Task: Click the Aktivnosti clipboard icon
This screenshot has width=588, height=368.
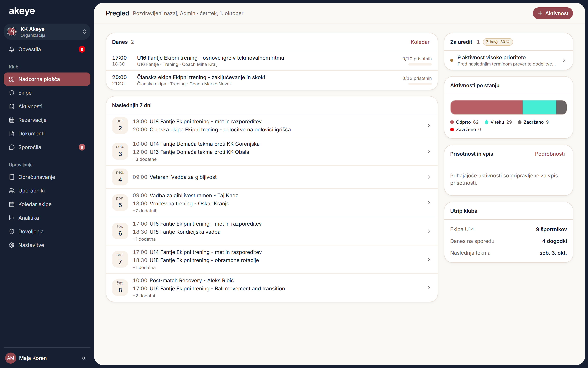Action: pos(12,106)
